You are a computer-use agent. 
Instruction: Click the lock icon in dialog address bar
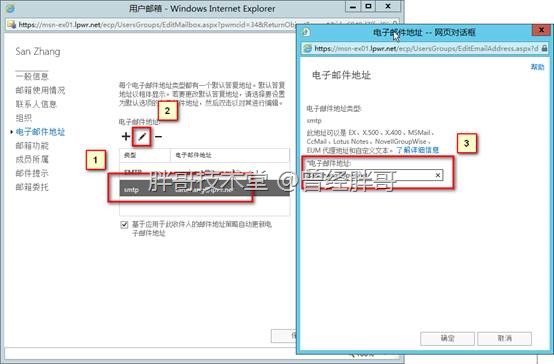click(544, 48)
